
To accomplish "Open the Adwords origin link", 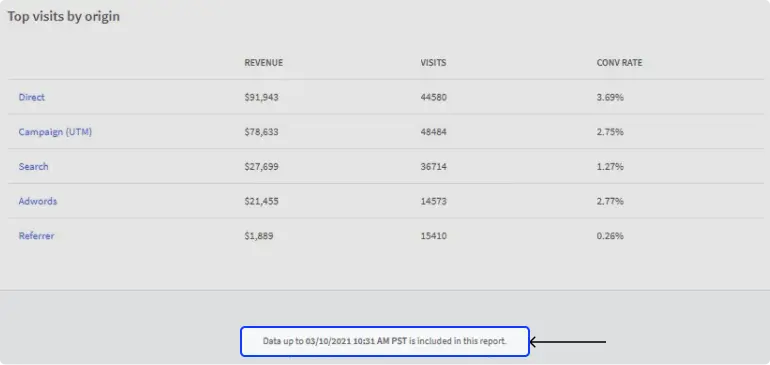I will click(38, 201).
